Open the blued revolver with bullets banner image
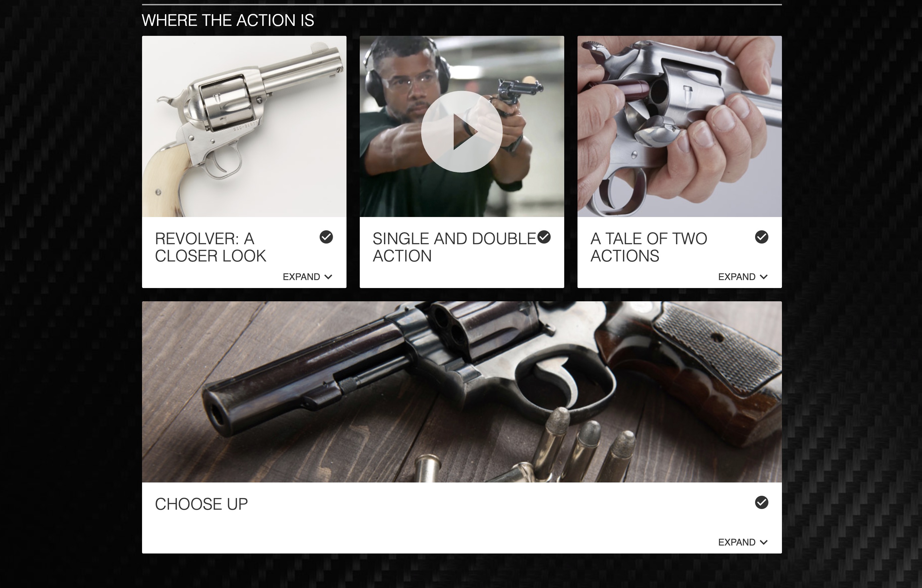This screenshot has height=588, width=922. click(462, 392)
